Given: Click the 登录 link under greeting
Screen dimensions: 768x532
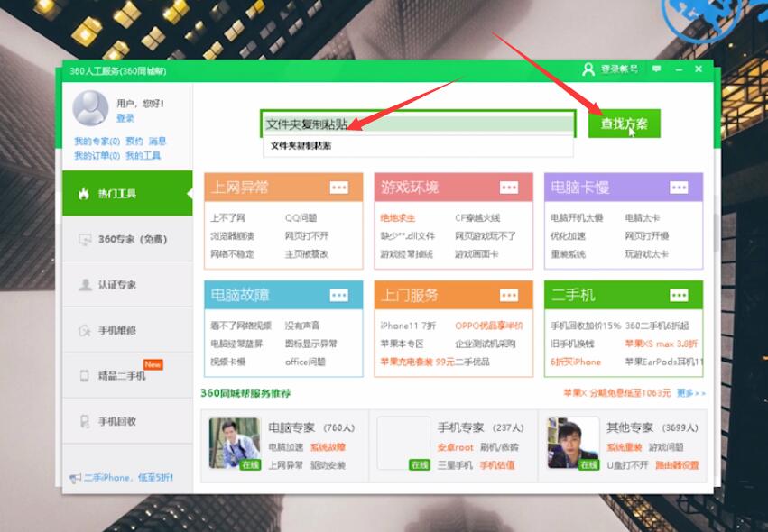Looking at the screenshot, I should pos(125,118).
